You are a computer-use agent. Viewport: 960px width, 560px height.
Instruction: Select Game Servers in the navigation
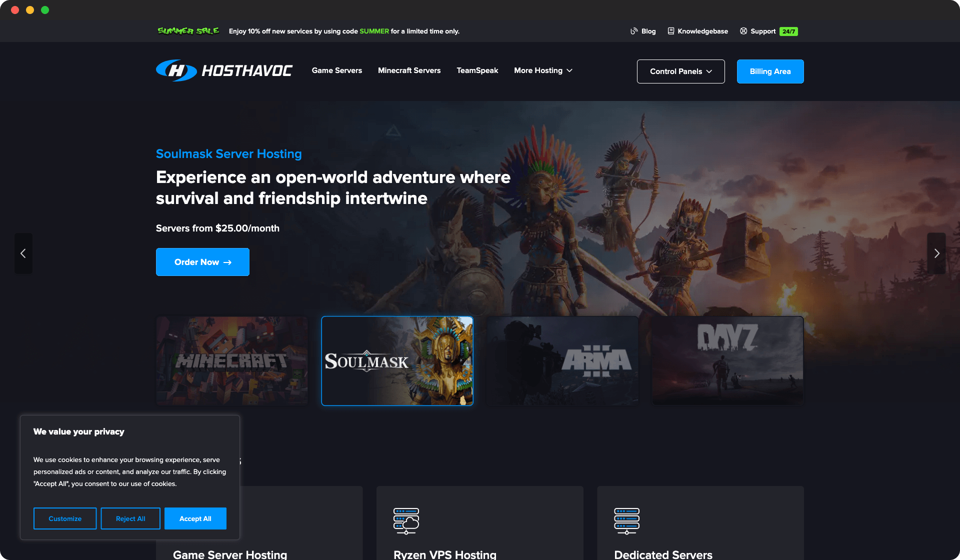pyautogui.click(x=336, y=70)
